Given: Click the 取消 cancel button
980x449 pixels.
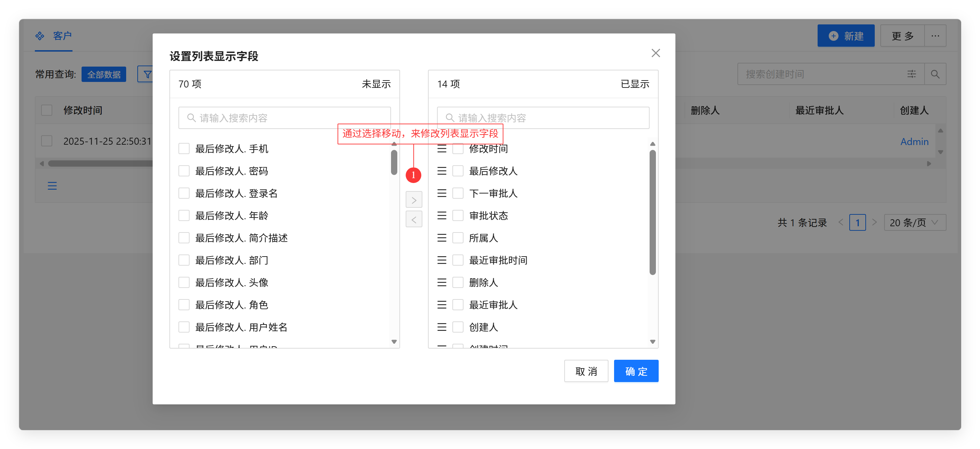Looking at the screenshot, I should [x=586, y=371].
